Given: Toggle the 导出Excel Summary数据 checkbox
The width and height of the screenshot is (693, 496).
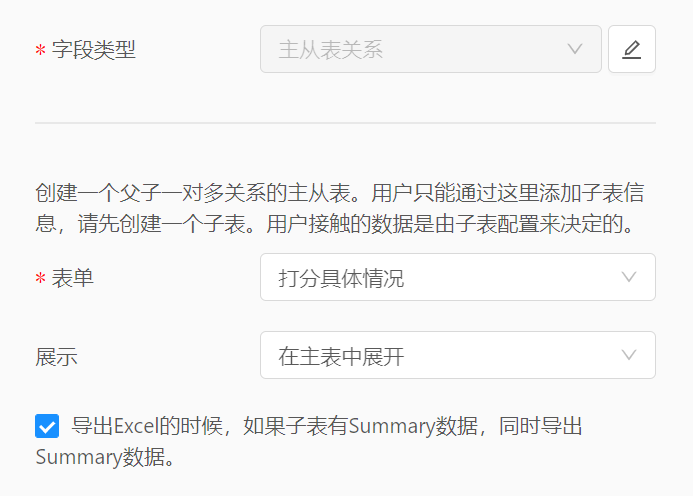Looking at the screenshot, I should (47, 426).
